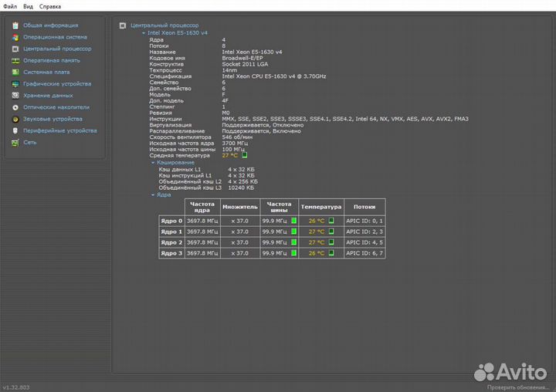Select the Частота ядра column header
556x392 pixels.
click(x=202, y=207)
